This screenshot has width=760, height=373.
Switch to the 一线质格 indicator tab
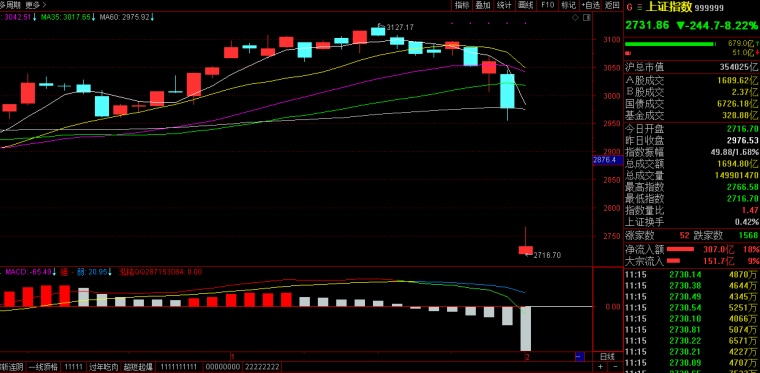tap(44, 367)
